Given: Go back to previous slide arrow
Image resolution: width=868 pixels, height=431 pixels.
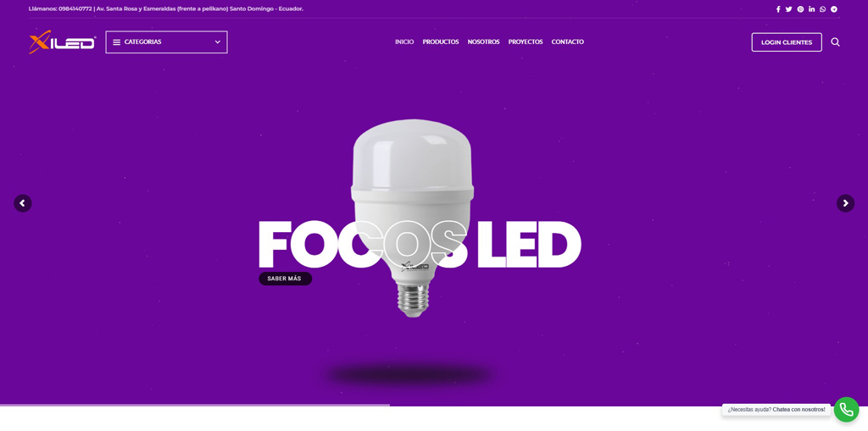Looking at the screenshot, I should coord(23,203).
